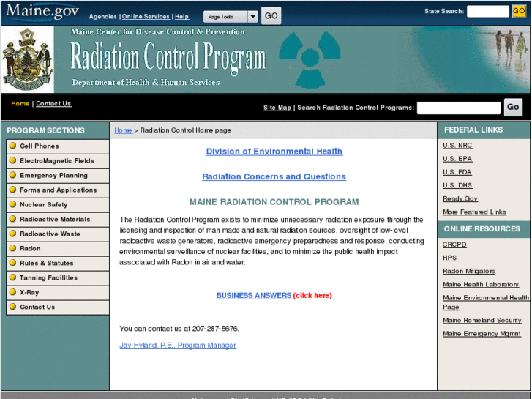Open Online Services in top navigation

point(146,17)
